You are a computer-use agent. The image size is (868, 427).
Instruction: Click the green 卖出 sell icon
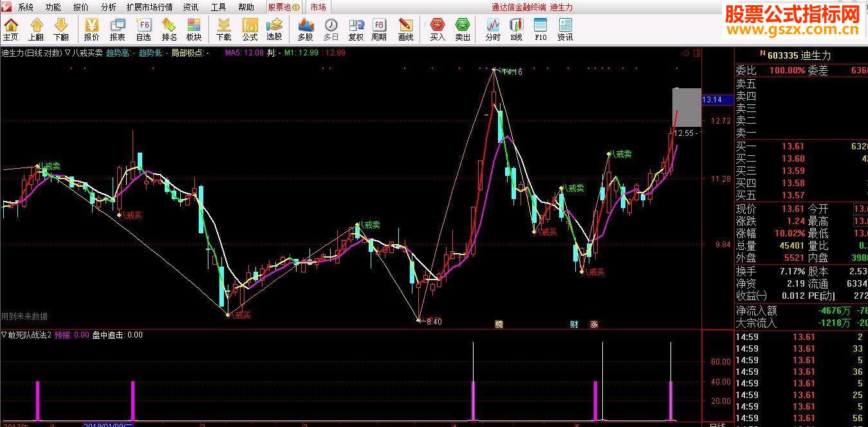tap(463, 29)
